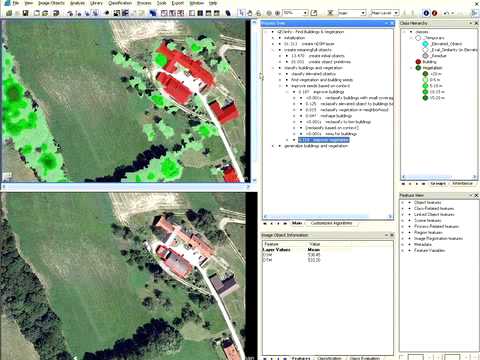The image size is (480, 360).
Task: Open the View menu
Action: tap(29, 3)
